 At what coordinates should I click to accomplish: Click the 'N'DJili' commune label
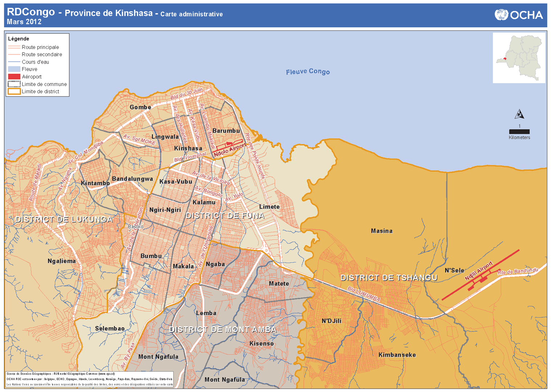pyautogui.click(x=331, y=321)
